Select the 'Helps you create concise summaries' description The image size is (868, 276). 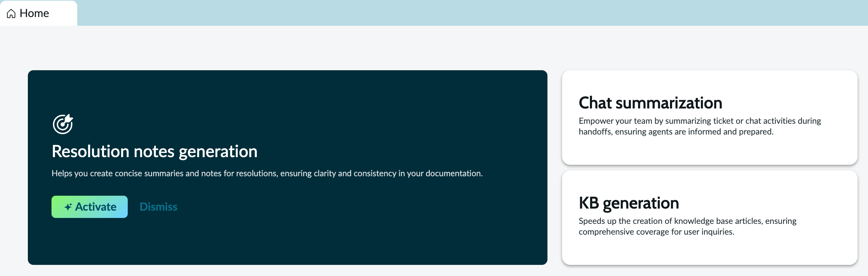267,173
